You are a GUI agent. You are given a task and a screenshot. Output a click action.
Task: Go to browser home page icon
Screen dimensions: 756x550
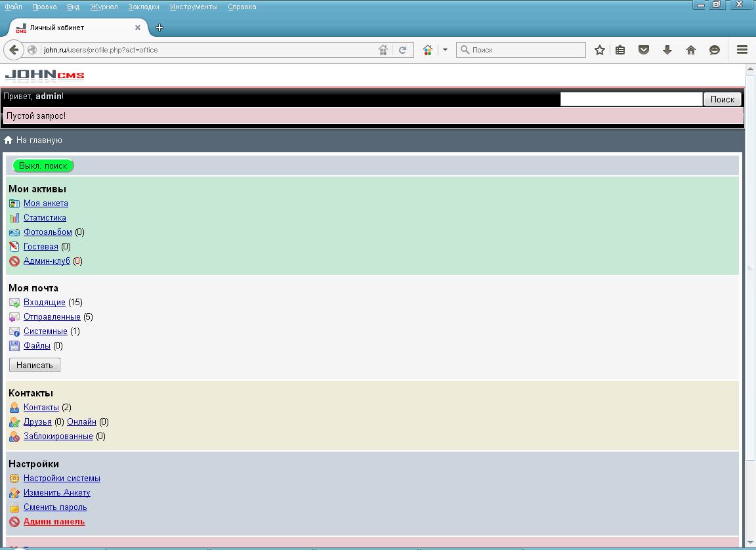[x=691, y=50]
